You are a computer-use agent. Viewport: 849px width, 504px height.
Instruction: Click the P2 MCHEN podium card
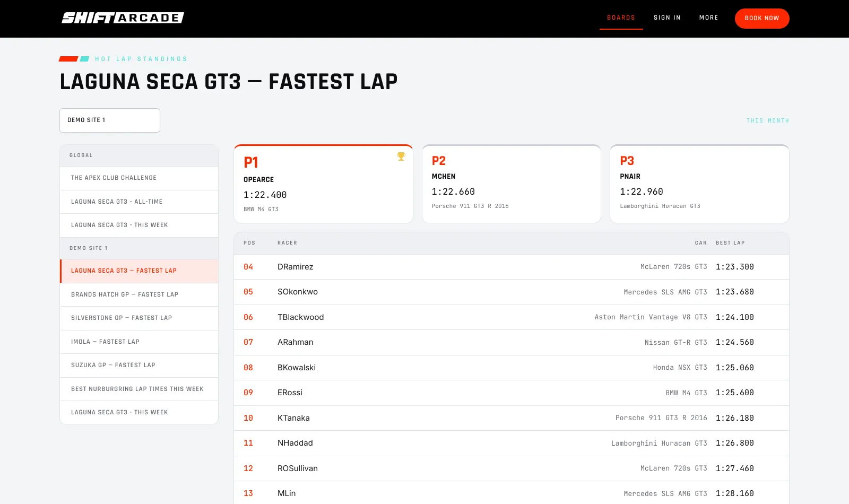click(x=512, y=184)
